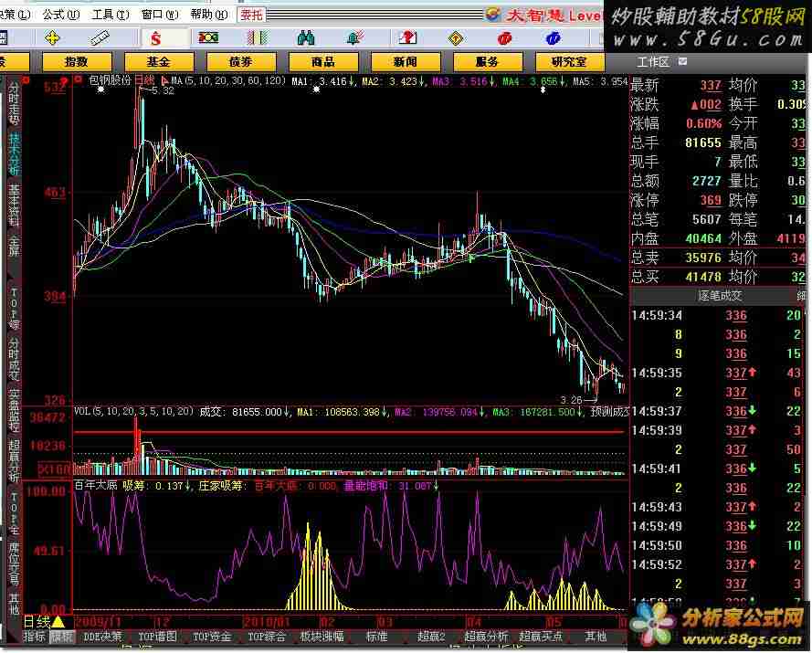
Task: Click the calculator grid icon at toolbar start
Action: click(3, 37)
